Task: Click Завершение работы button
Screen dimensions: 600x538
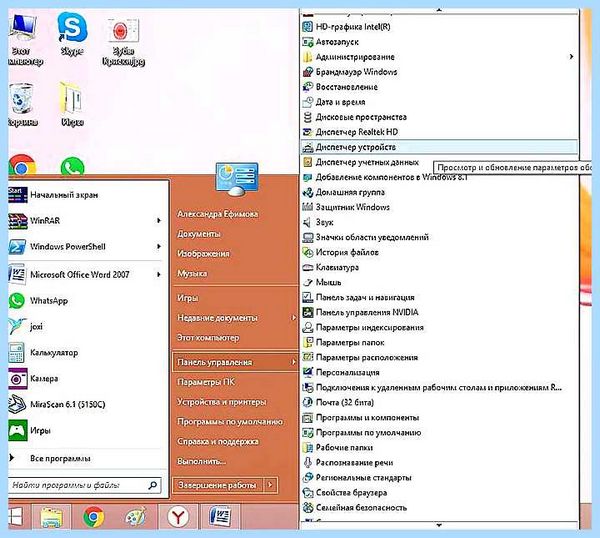Action: click(217, 485)
